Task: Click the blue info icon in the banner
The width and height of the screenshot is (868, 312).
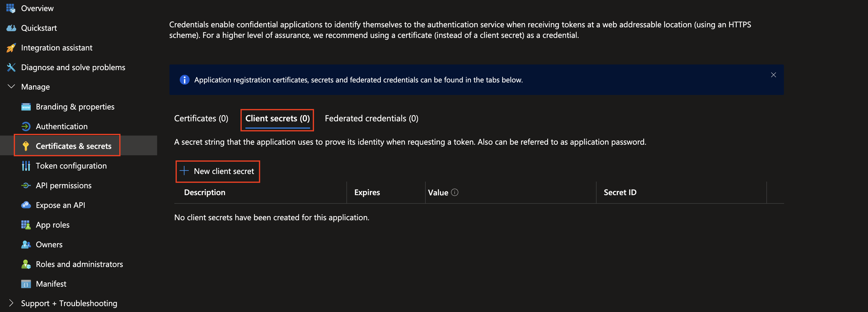Action: pos(184,80)
